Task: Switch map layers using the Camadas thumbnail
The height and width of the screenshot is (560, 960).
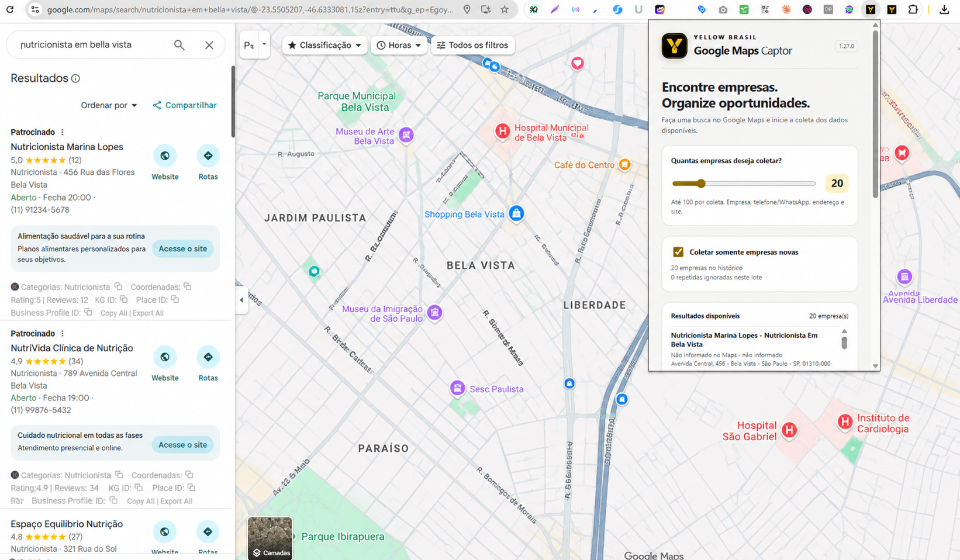Action: tap(270, 538)
